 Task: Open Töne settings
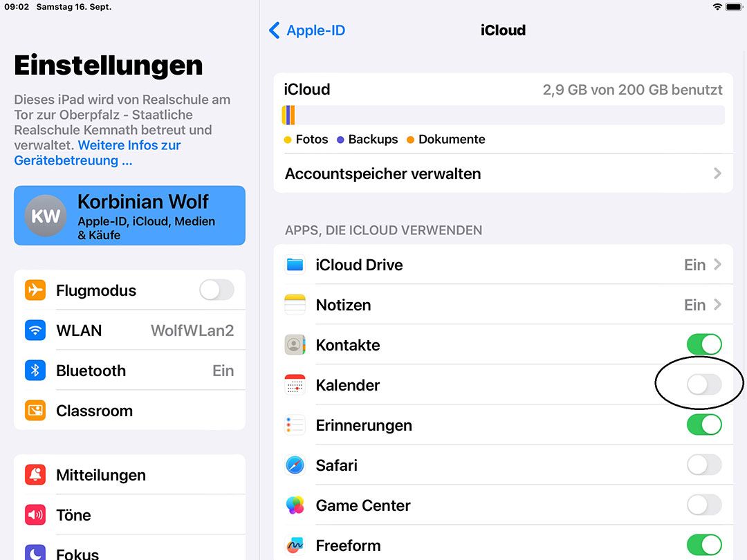[x=129, y=514]
